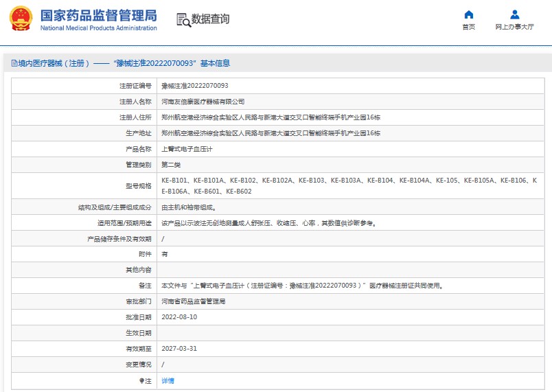
Task: Open 网上办事大厅 user icon
Action: pos(515,14)
